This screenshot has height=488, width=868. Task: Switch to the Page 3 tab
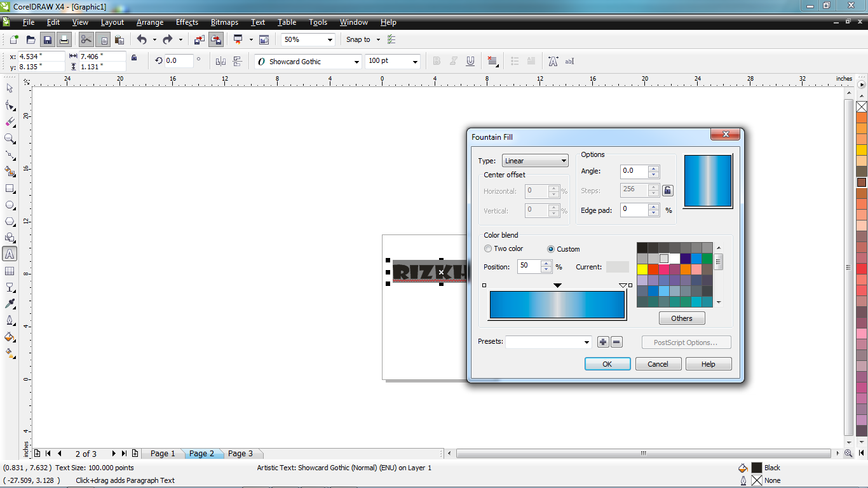240,454
